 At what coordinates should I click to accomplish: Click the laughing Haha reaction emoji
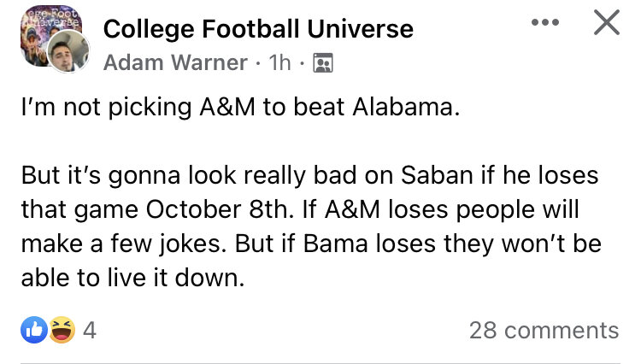61,330
